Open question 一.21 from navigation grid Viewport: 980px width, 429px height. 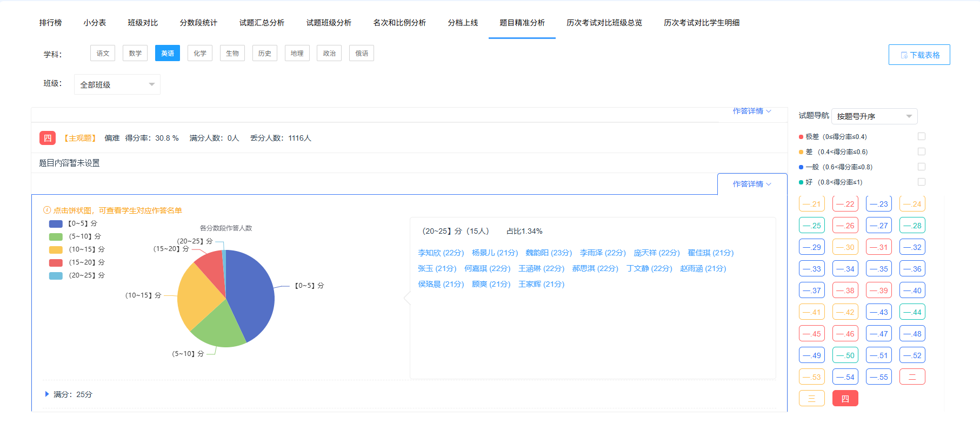[811, 204]
